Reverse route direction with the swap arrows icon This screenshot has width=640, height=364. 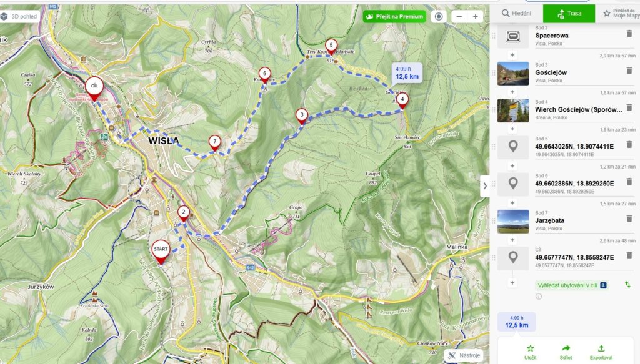627,285
